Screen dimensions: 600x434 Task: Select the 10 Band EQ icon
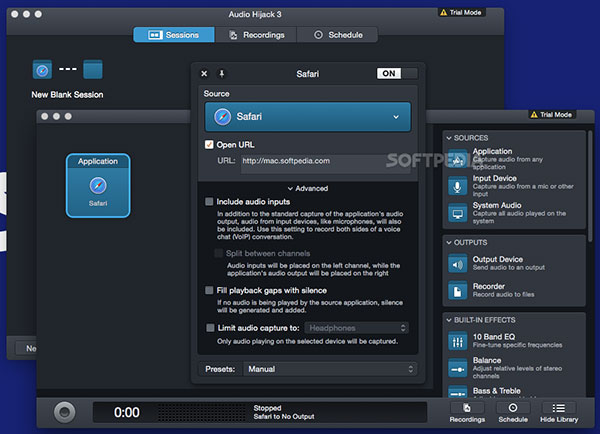click(x=458, y=341)
